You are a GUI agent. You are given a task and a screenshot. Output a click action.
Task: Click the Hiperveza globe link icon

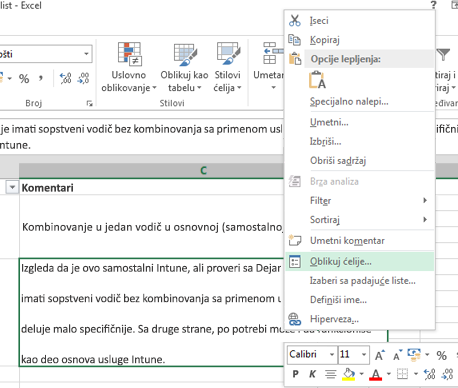click(295, 319)
